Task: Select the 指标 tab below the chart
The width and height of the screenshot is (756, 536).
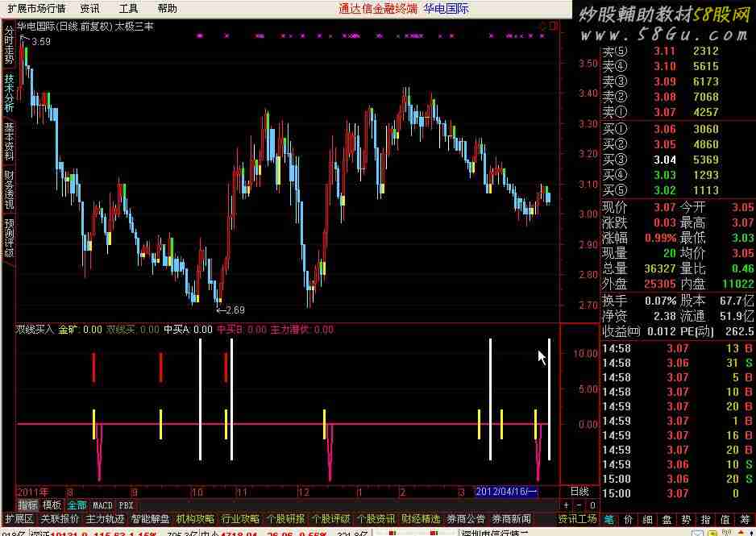Action: pyautogui.click(x=27, y=505)
